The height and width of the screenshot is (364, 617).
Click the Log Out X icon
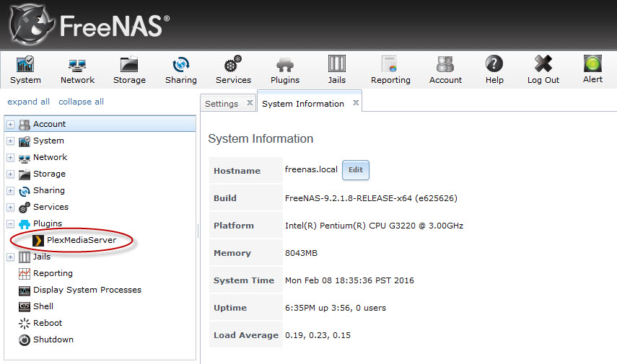pyautogui.click(x=543, y=63)
